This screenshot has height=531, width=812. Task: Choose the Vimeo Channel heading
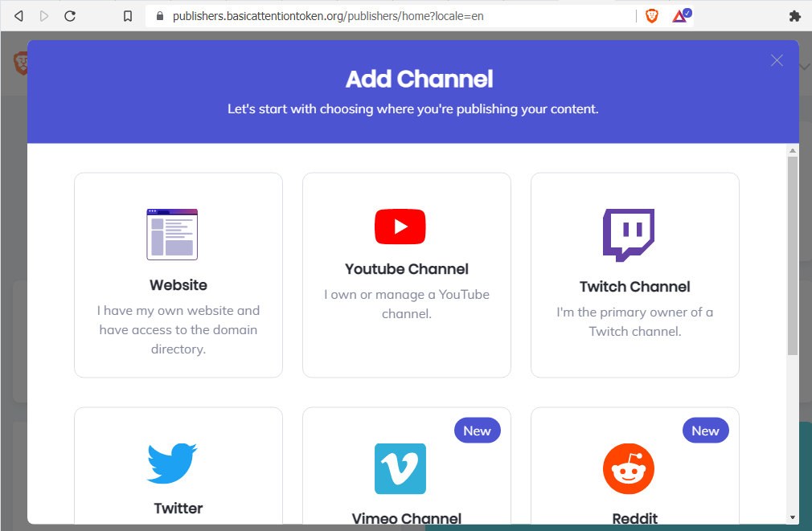click(x=407, y=518)
